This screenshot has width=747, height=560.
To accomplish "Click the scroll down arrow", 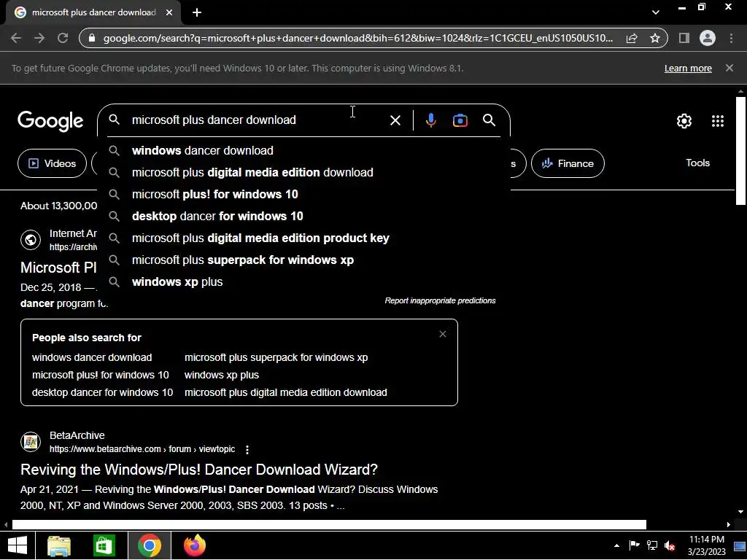I will [x=740, y=512].
